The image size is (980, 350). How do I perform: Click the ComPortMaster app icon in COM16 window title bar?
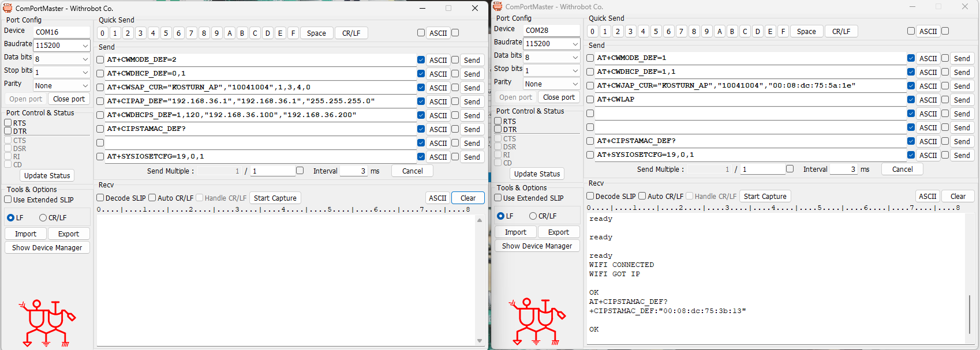click(8, 8)
